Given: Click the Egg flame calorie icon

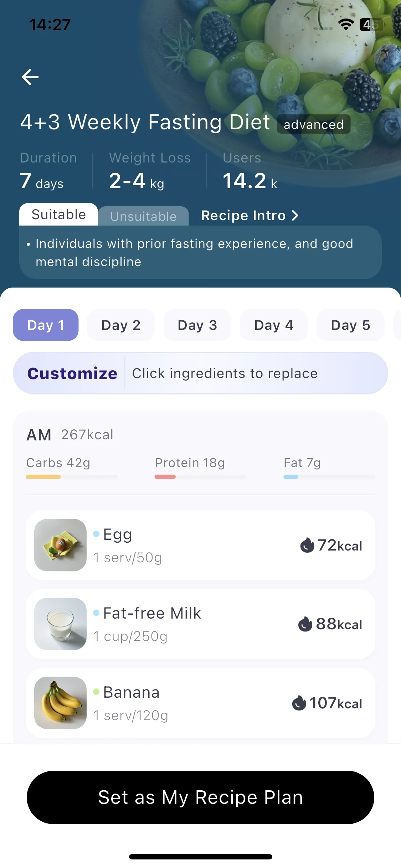Looking at the screenshot, I should [307, 545].
